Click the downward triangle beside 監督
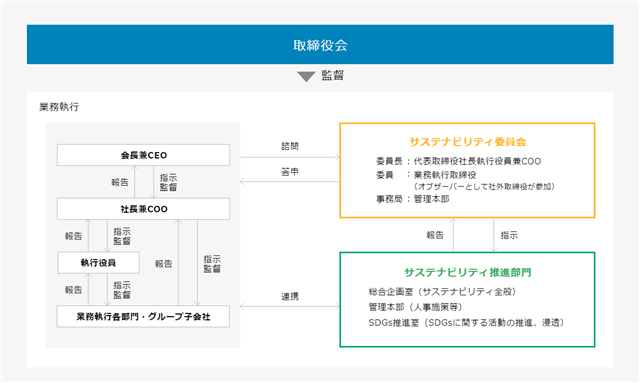640x383 pixels. click(x=306, y=76)
